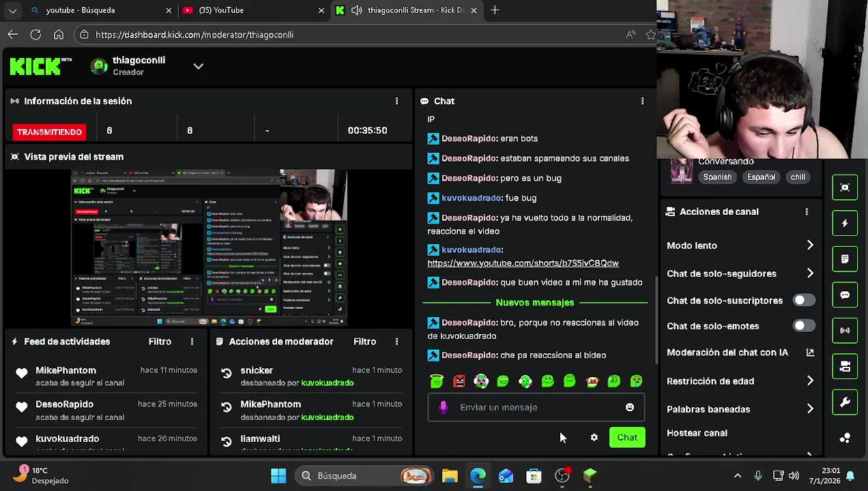Expand Palabras baneadas settings
Viewport: 868px width, 491px height.
[810, 409]
